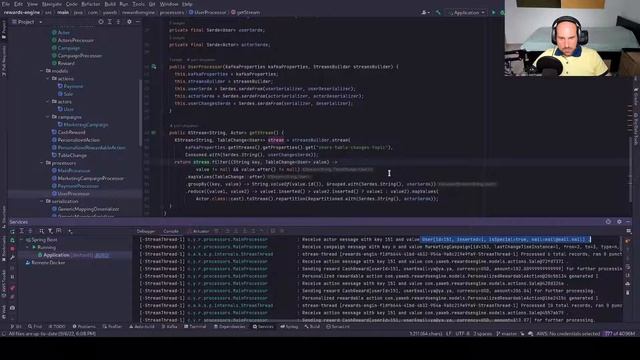This screenshot has width=640, height=360.
Task: Switch to the Debugger tab in Services
Action: 146,231
